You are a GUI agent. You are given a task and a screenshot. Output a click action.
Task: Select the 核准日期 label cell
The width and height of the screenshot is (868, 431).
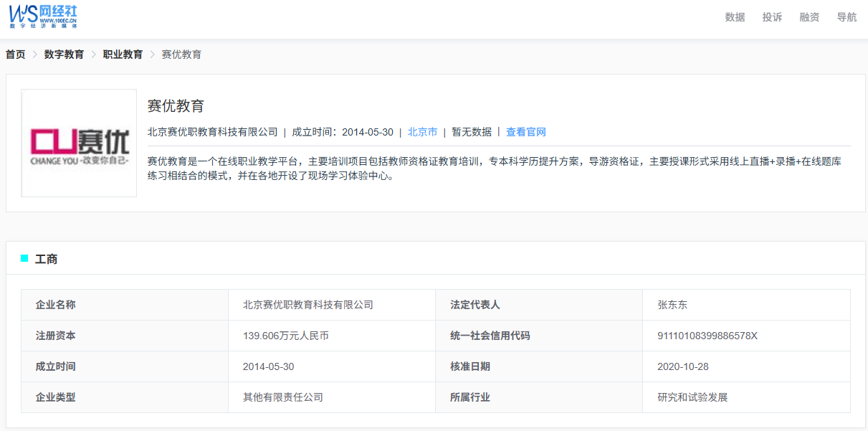point(539,366)
